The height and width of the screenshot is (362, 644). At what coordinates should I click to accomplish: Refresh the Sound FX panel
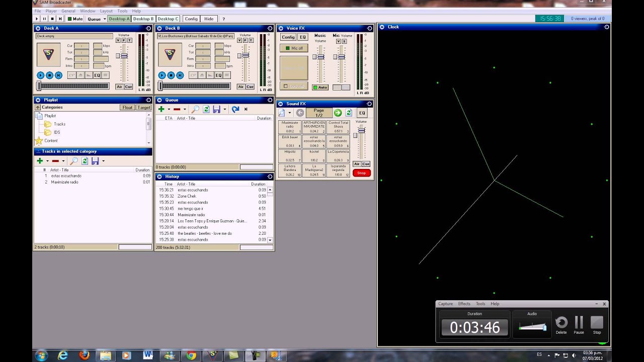349,113
